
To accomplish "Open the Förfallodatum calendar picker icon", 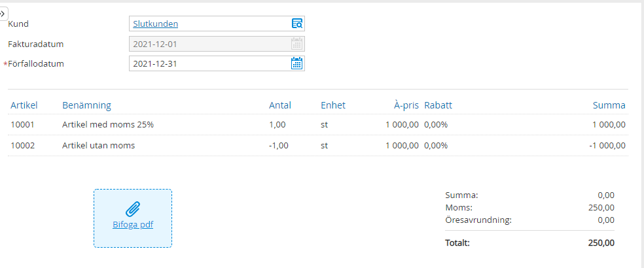I will coord(296,63).
